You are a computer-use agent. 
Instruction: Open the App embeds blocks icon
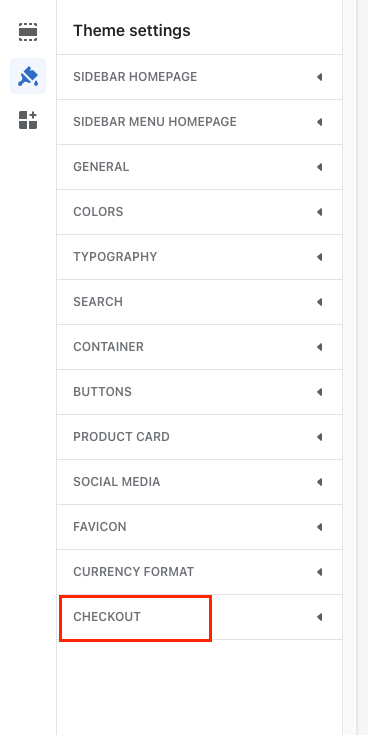tap(28, 120)
